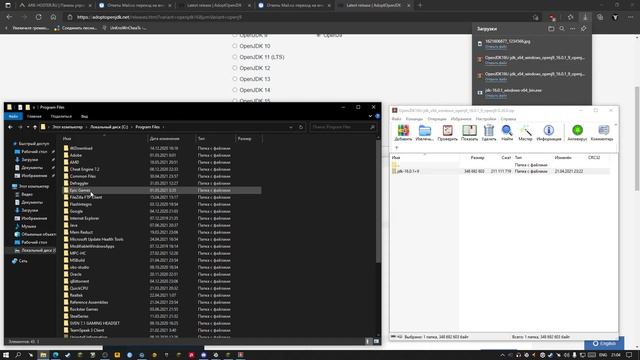Click search icon in Загрузки panel
The width and height of the screenshot is (640, 360).
coord(562,29)
